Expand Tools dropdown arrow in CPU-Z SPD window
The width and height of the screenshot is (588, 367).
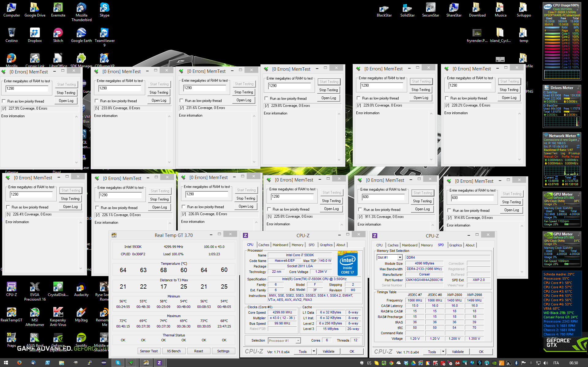tap(443, 352)
